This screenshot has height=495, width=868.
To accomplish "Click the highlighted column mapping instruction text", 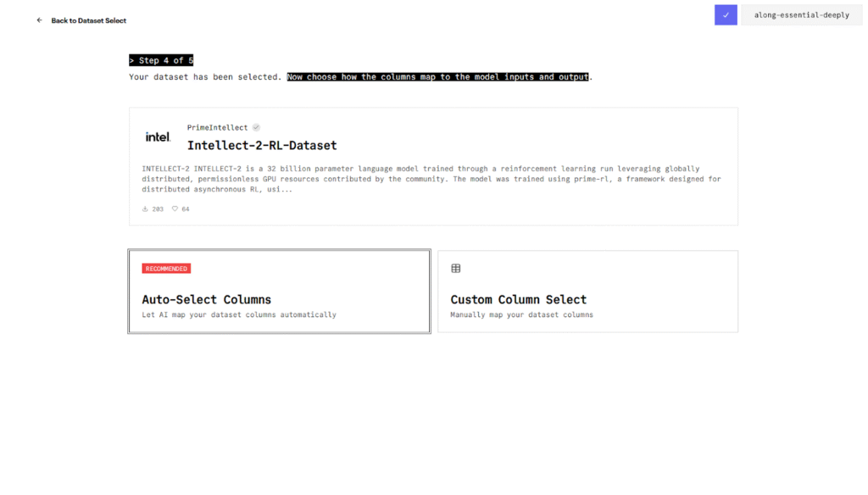I will (x=437, y=76).
